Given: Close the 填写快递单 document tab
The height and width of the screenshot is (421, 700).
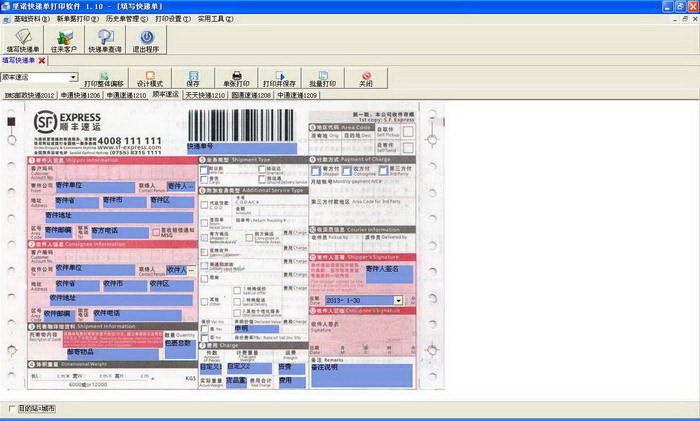Looking at the screenshot, I should click(x=42, y=61).
